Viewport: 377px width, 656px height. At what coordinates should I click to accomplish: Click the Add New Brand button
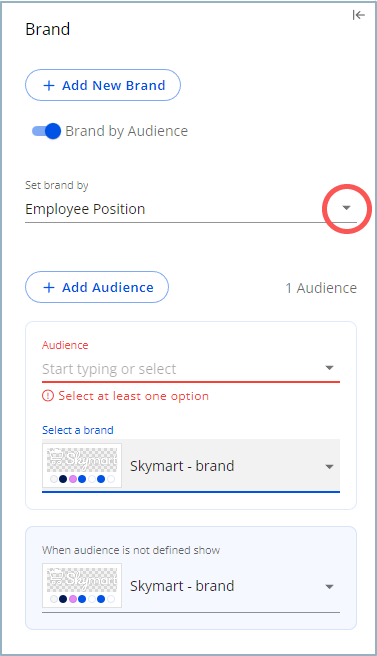[x=103, y=85]
